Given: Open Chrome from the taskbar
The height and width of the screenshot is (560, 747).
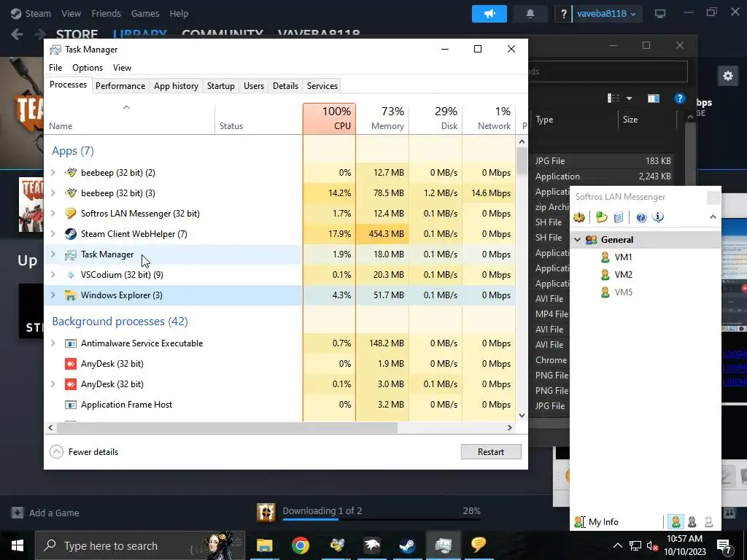Looking at the screenshot, I should [x=301, y=545].
